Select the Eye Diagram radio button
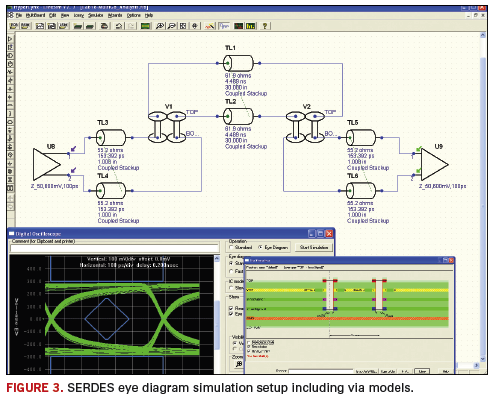The height and width of the screenshot is (398, 492). coord(260,247)
